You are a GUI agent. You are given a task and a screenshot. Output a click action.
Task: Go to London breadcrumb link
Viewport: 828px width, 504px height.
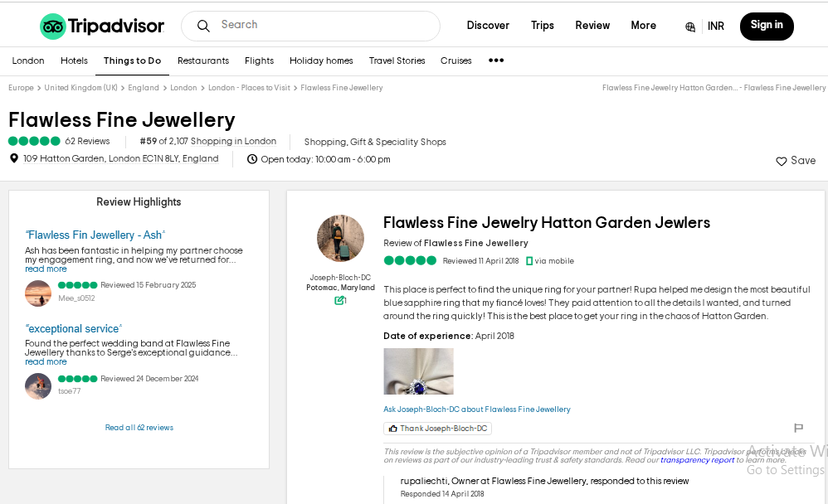click(x=183, y=88)
